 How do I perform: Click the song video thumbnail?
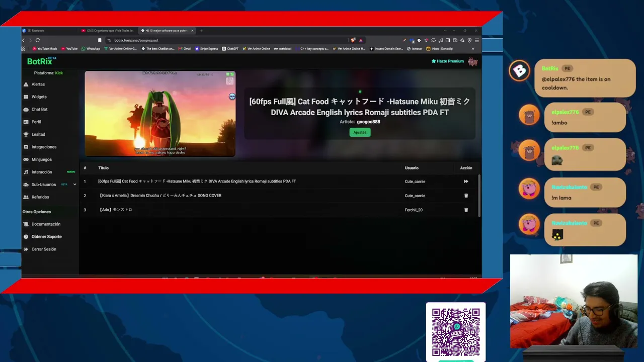[160, 114]
